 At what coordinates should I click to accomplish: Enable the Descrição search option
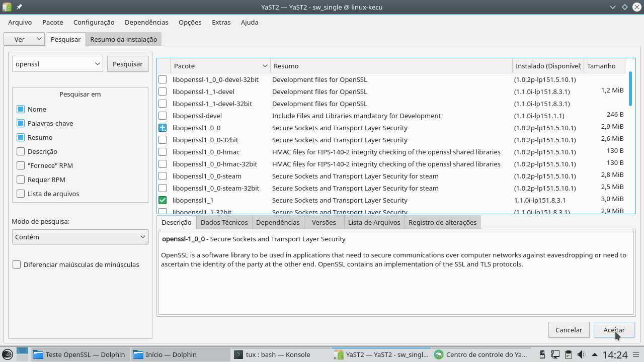point(21,151)
